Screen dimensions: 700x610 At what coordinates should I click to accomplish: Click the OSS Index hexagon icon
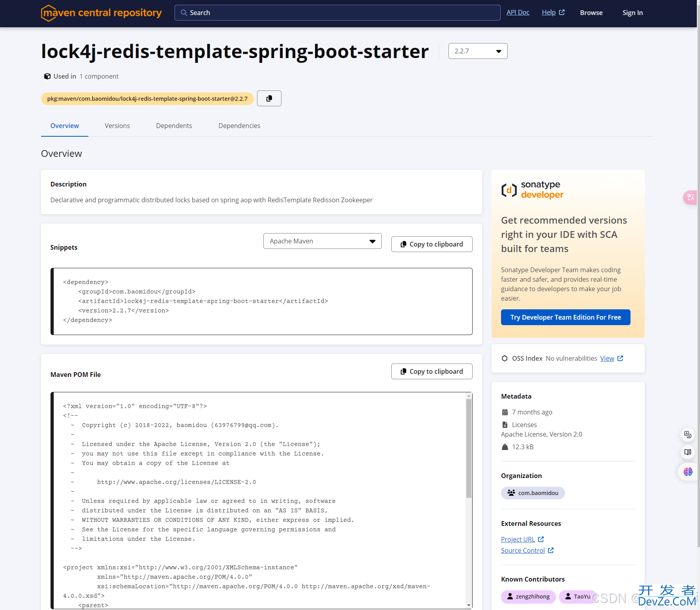[505, 358]
